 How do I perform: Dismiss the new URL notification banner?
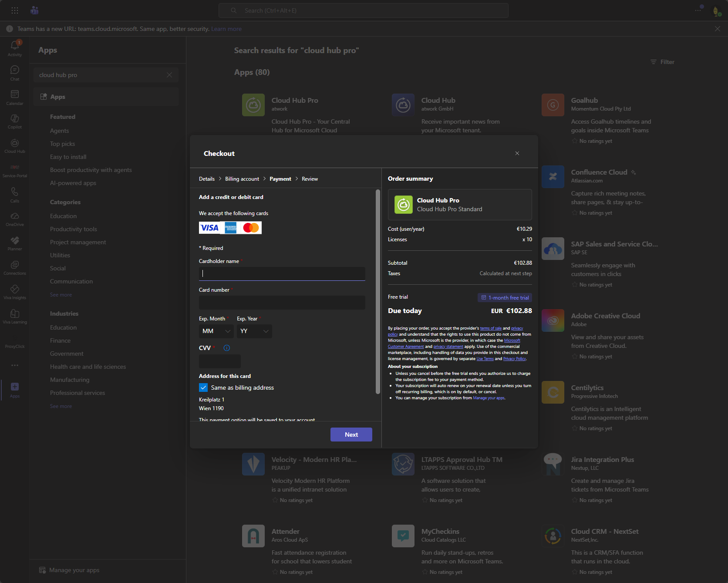(718, 29)
